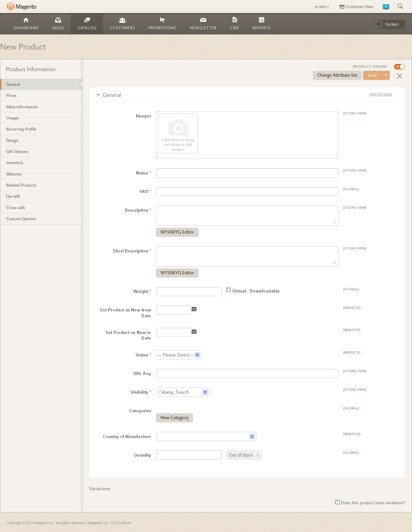Click the Customer View window icon
Screen dimensions: 412x532
click(342, 7)
